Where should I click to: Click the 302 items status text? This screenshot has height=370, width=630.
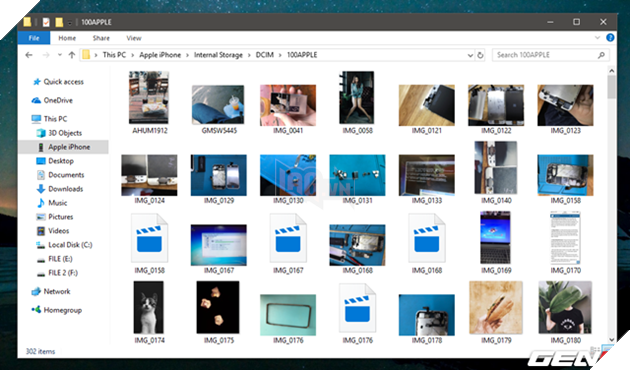point(40,352)
